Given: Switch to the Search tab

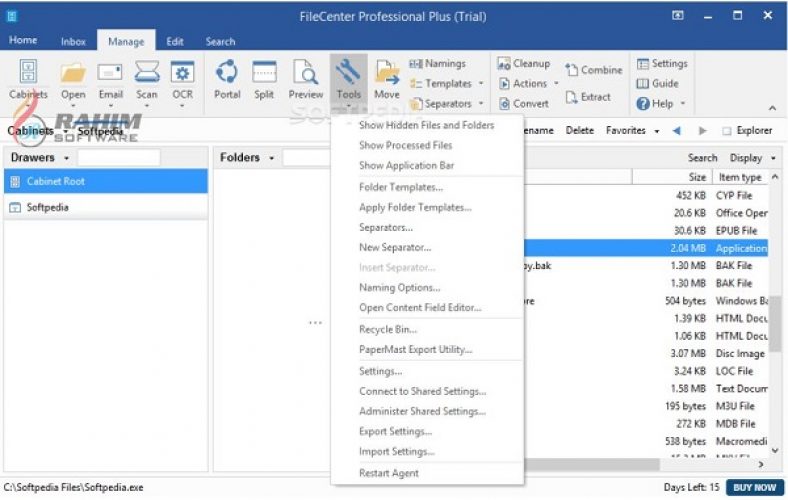Looking at the screenshot, I should (220, 42).
